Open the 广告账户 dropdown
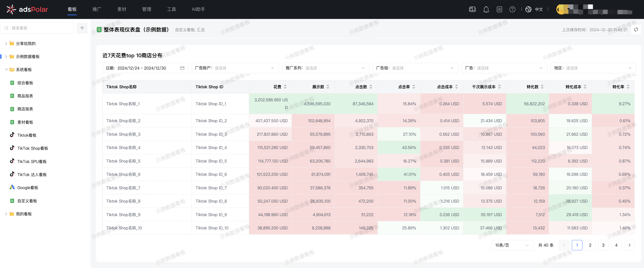The image size is (644, 268). point(235,68)
